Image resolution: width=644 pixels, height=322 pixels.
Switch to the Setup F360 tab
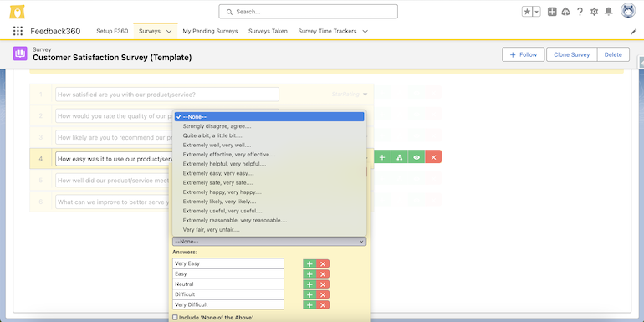click(112, 31)
